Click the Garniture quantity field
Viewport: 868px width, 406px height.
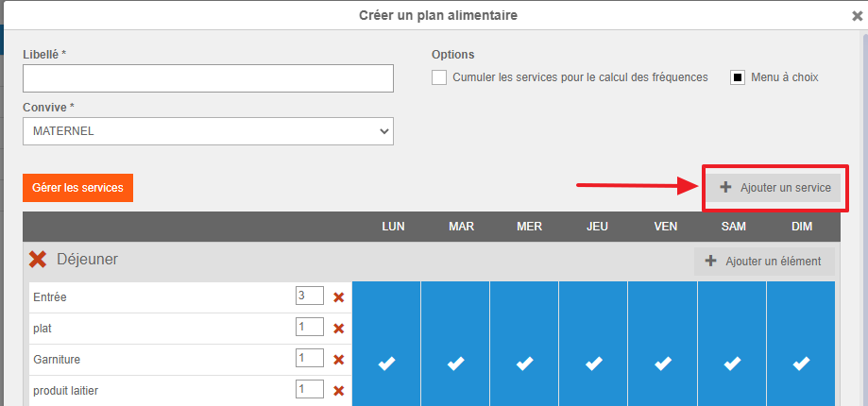point(309,359)
